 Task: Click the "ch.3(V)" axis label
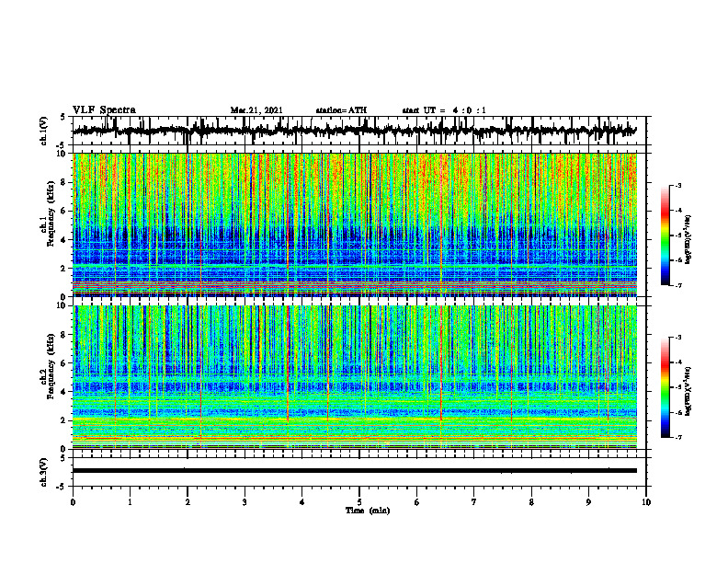click(44, 472)
